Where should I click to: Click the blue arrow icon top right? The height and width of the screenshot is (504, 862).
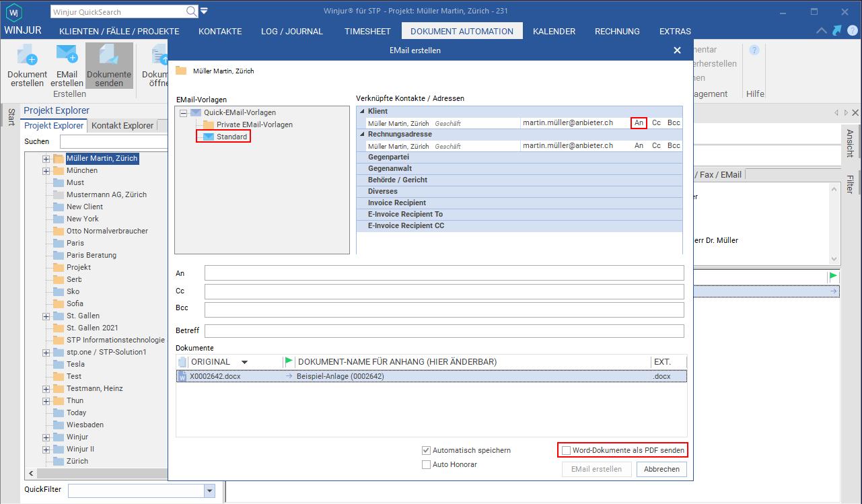point(836,30)
